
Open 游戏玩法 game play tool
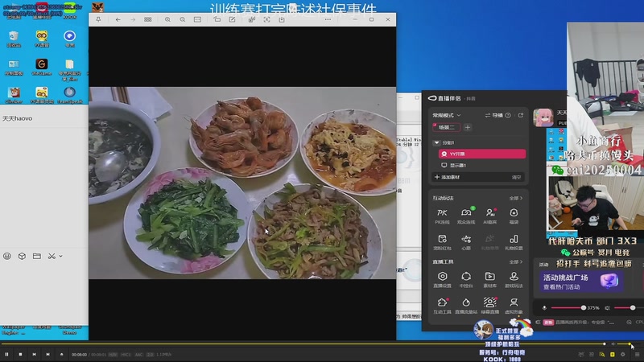(514, 279)
